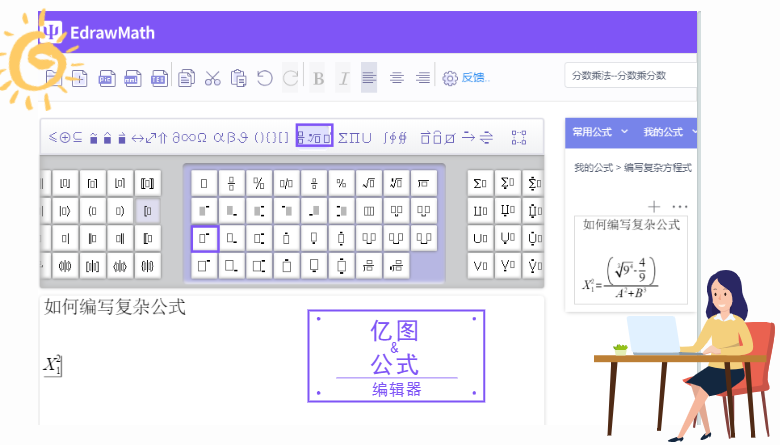Insert long division template

tap(423, 183)
